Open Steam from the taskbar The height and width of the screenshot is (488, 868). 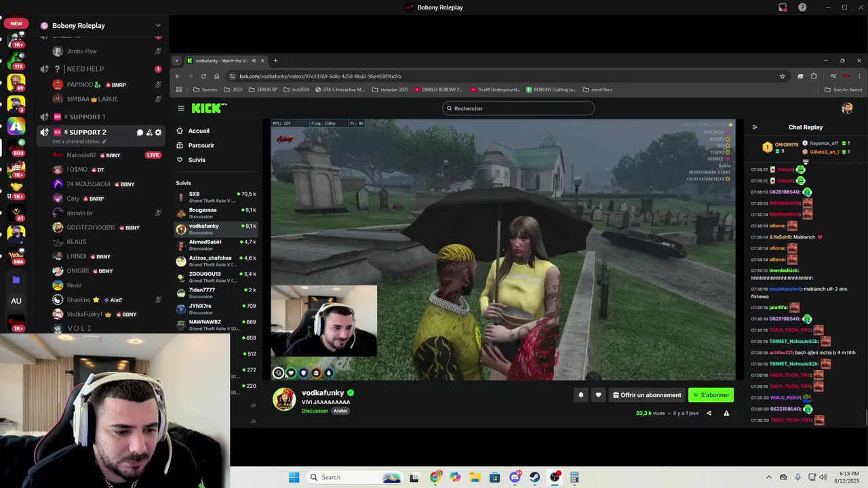point(535,477)
